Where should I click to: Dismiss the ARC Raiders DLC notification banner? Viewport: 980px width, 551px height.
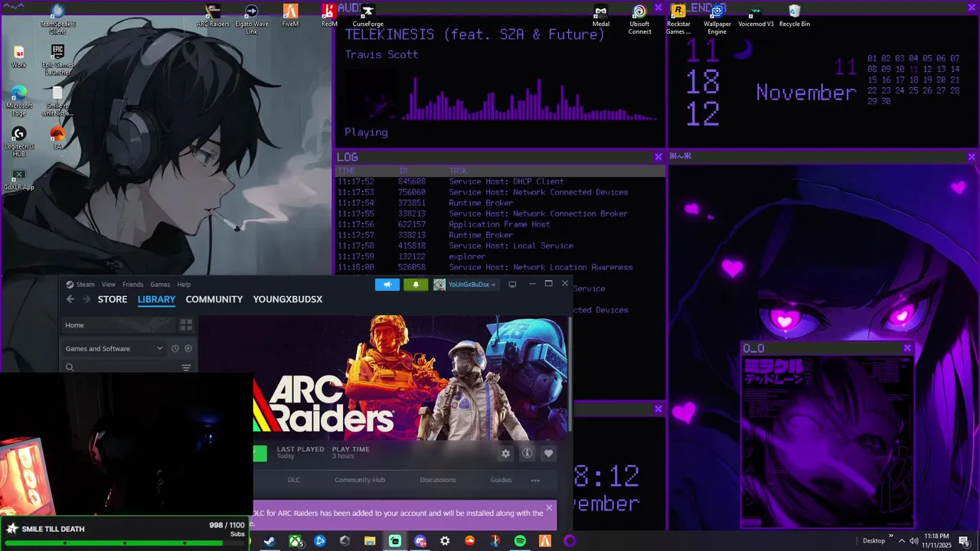click(x=549, y=507)
